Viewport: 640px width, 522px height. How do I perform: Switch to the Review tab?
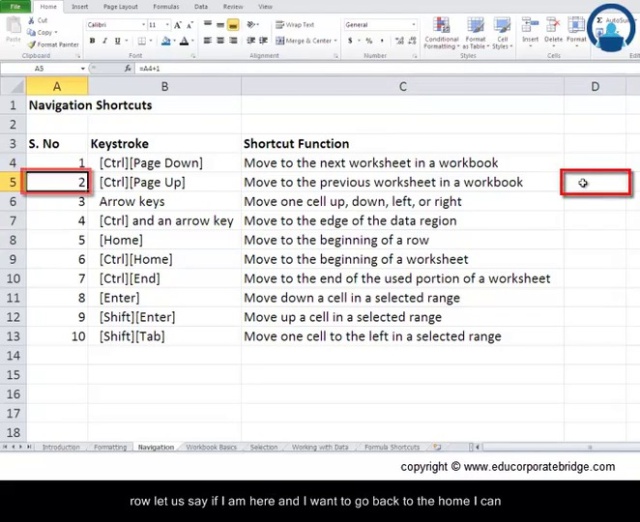[x=233, y=7]
